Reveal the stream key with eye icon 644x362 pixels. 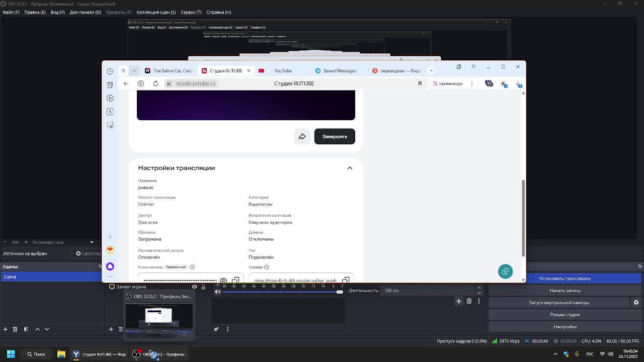pyautogui.click(x=223, y=280)
